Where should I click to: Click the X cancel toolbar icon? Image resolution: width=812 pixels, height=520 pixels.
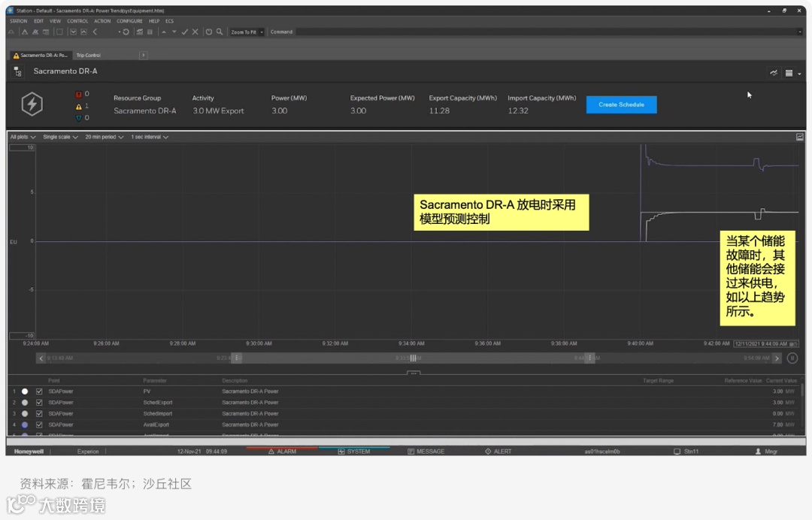(195, 32)
